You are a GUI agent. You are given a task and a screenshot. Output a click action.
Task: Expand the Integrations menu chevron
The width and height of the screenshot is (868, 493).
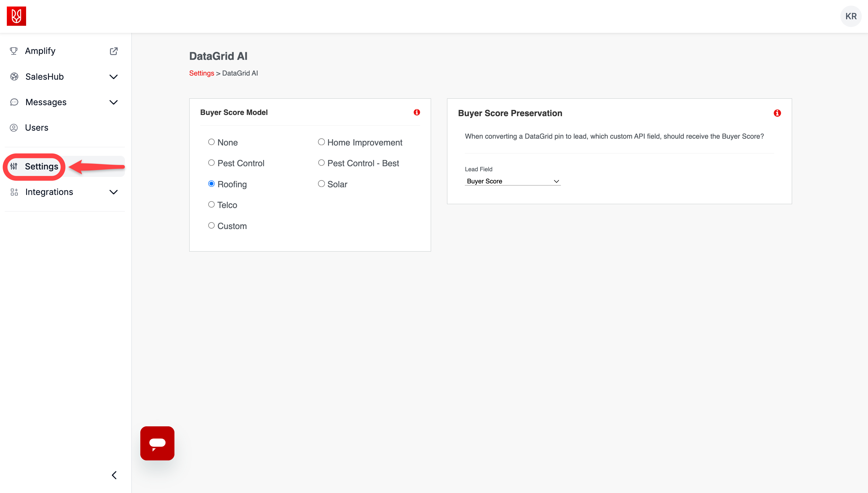pyautogui.click(x=114, y=192)
